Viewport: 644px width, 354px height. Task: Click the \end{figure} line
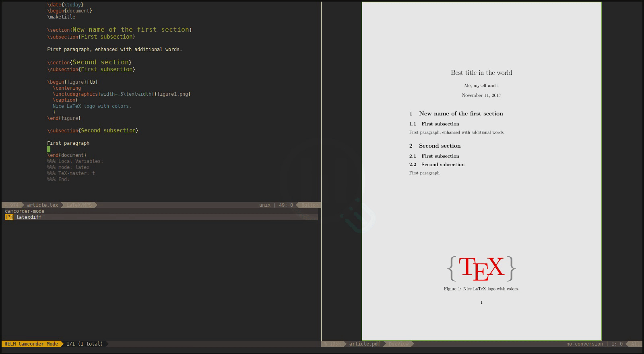pos(64,118)
